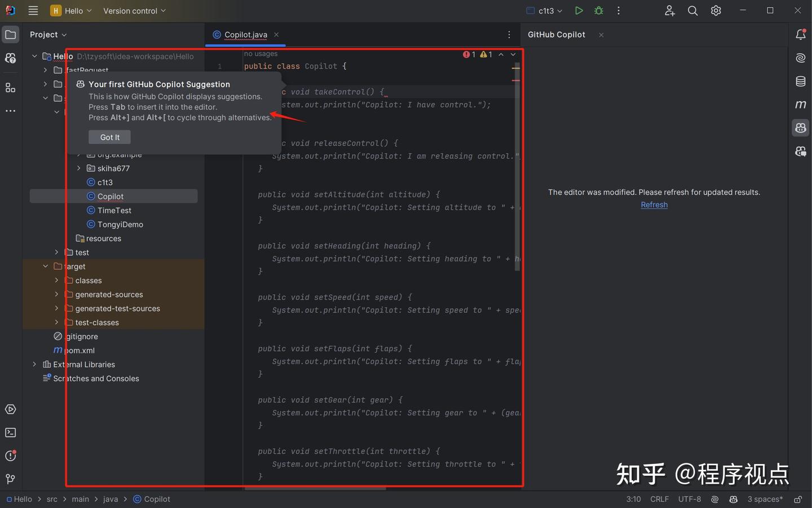Viewport: 812px width, 508px height.
Task: Open the Terminal tool window icon
Action: pos(10,432)
